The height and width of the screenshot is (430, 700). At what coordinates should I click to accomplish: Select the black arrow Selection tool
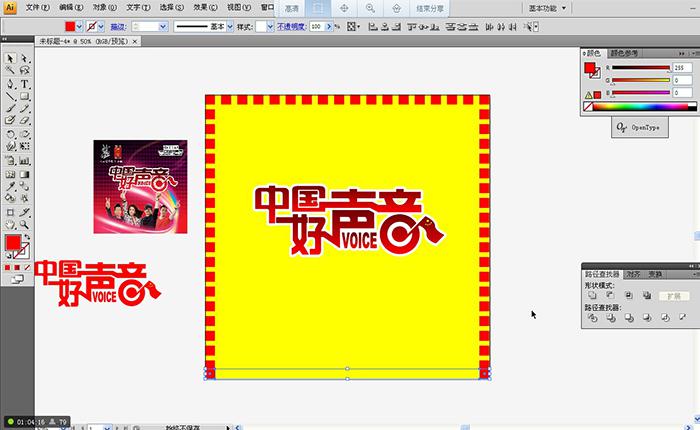[x=10, y=58]
